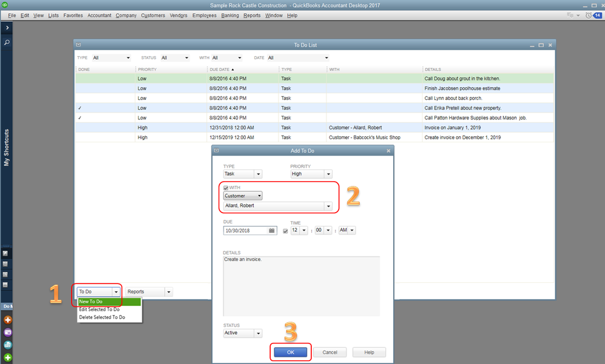
Task: Click the To Do List window menu icon
Action: coord(78,45)
